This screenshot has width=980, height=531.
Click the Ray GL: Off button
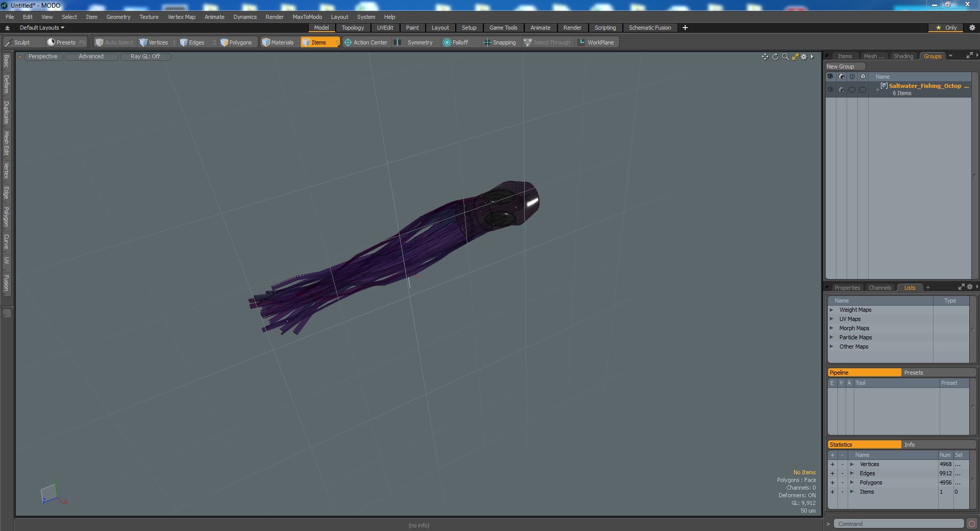pos(145,57)
